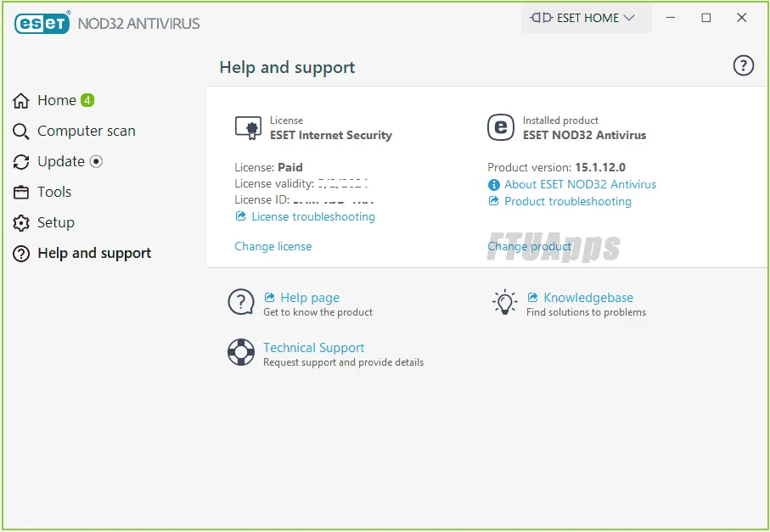Open About ESET NOD32 Antivirus

pyautogui.click(x=581, y=184)
